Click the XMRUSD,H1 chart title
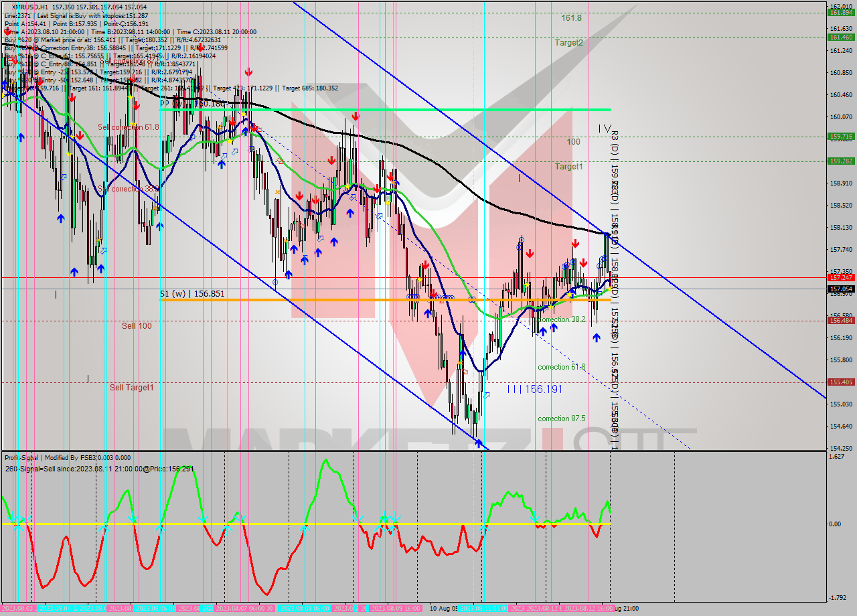 (x=31, y=6)
